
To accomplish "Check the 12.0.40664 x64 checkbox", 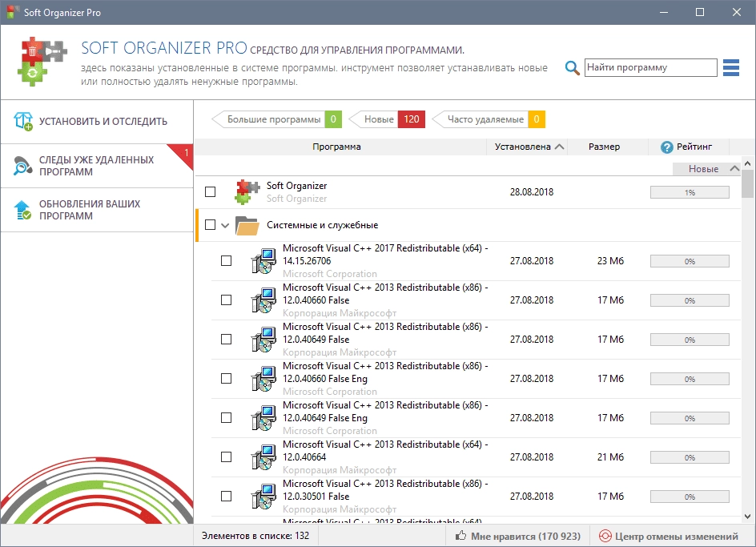I will click(x=226, y=457).
